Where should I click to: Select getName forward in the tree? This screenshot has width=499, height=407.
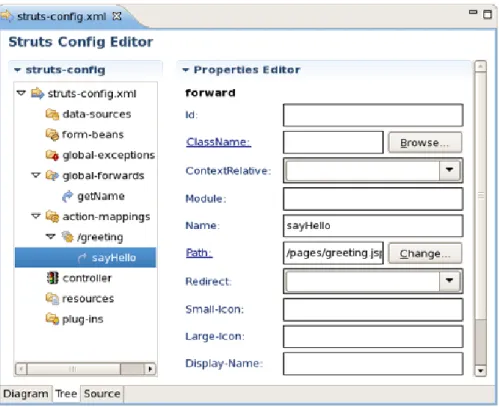(x=101, y=196)
